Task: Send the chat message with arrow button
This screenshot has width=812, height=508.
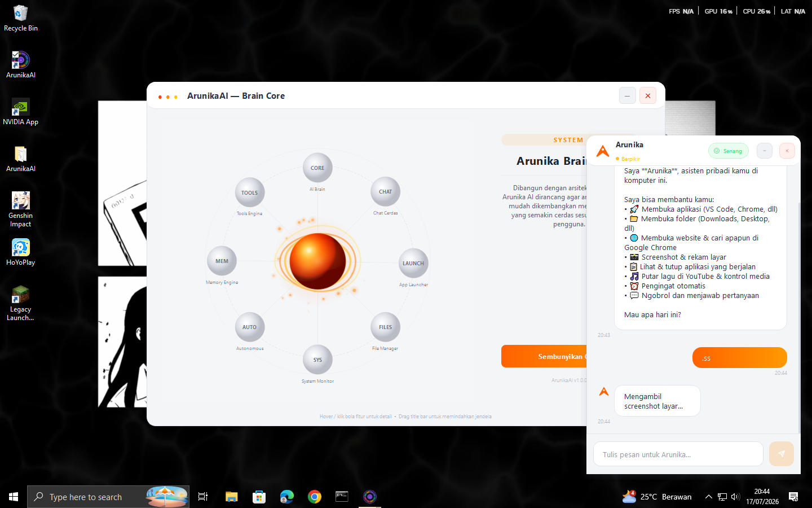Action: [x=782, y=454]
